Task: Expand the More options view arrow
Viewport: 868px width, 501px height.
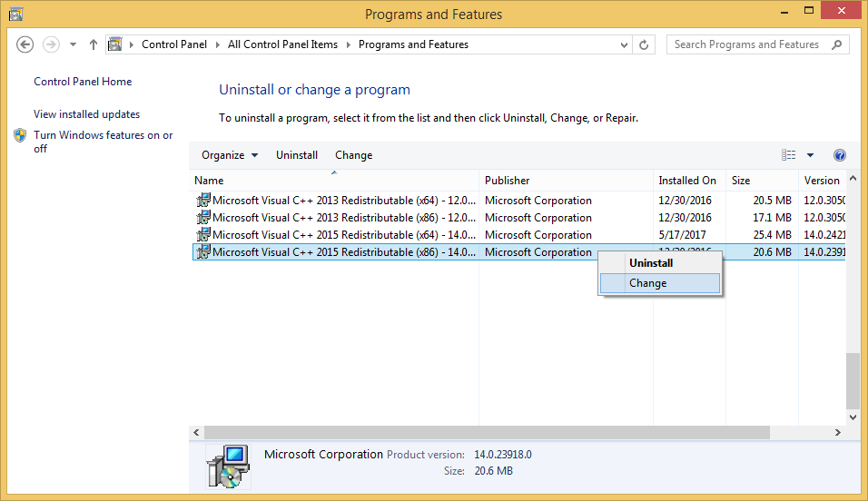Action: tap(810, 155)
